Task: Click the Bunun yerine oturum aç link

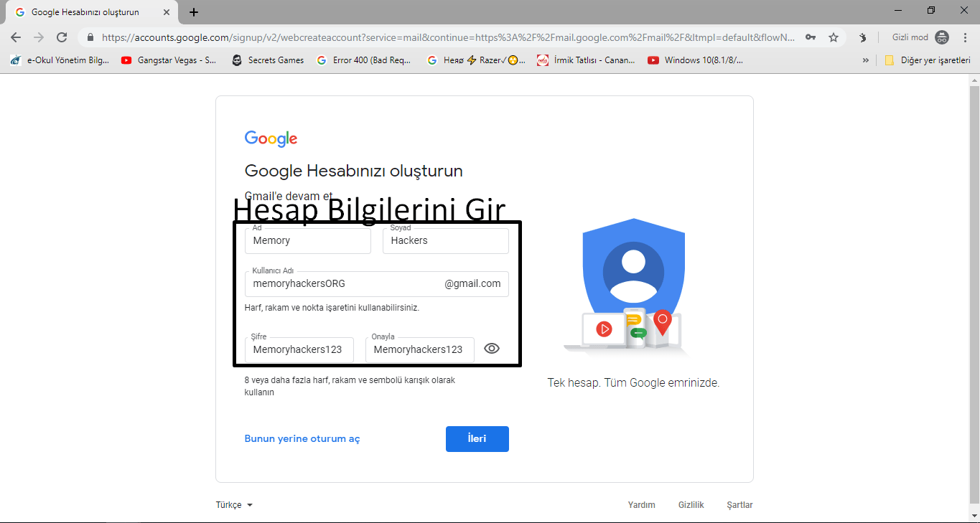Action: (302, 438)
